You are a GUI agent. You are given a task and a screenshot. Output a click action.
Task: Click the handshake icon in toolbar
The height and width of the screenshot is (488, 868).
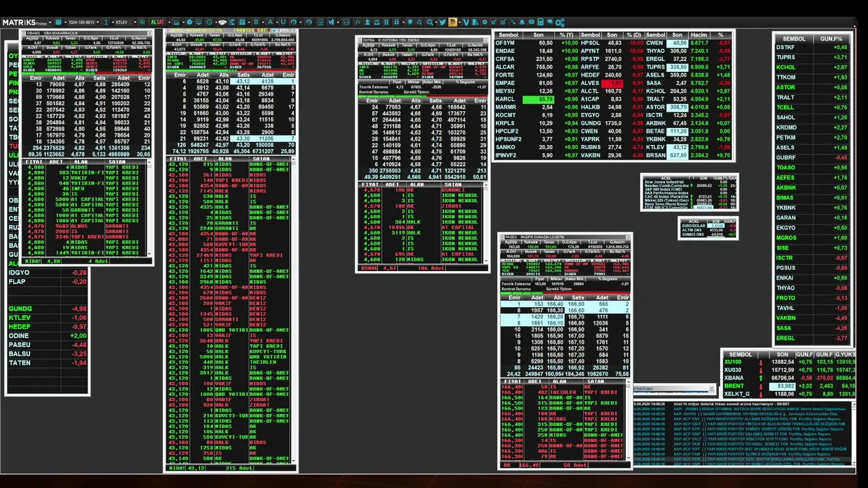(x=222, y=22)
